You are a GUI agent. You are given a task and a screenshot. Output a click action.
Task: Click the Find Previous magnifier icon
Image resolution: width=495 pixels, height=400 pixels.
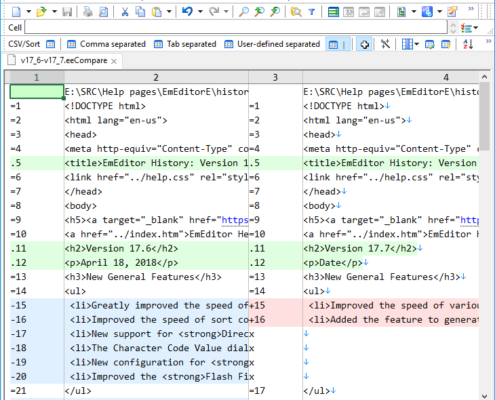point(259,12)
